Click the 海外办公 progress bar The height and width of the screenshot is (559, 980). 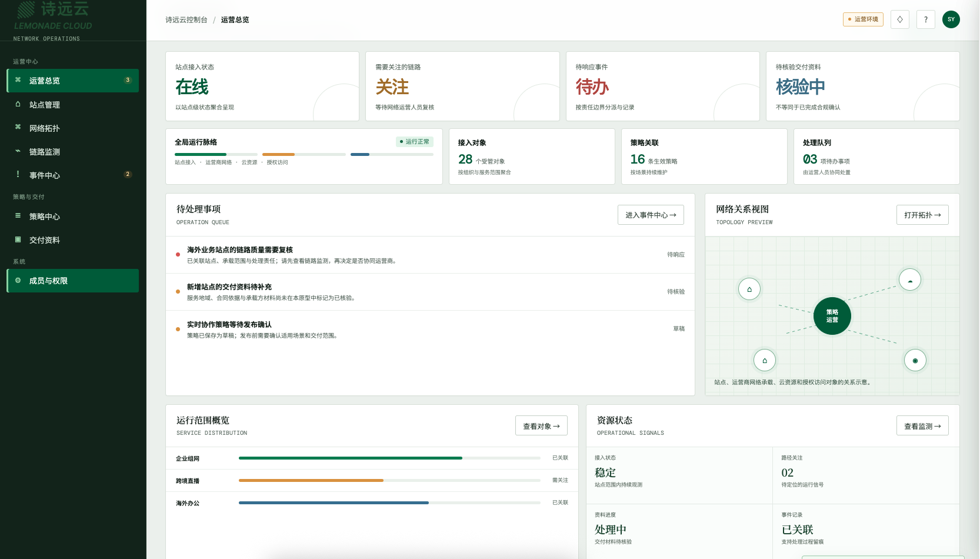389,503
